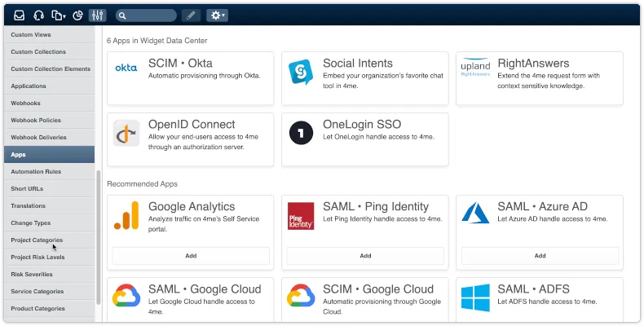Open Webhooks sidebar section
Viewport: 644px width, 326px height.
[49, 103]
